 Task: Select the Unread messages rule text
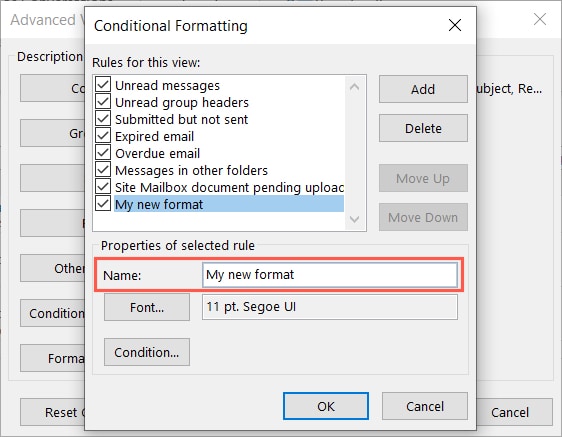167,85
